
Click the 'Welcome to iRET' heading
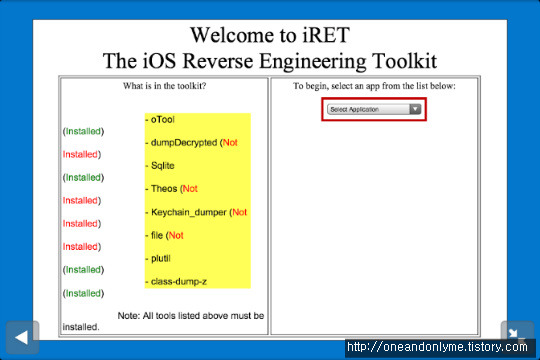point(270,34)
